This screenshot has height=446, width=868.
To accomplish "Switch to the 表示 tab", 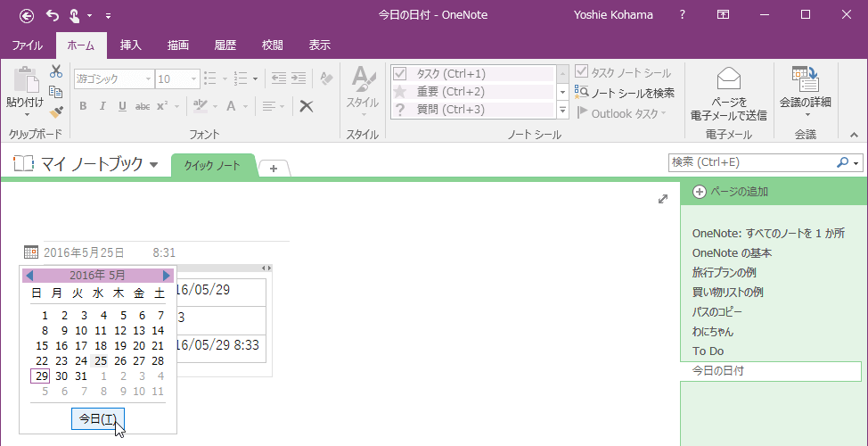I will pos(319,45).
